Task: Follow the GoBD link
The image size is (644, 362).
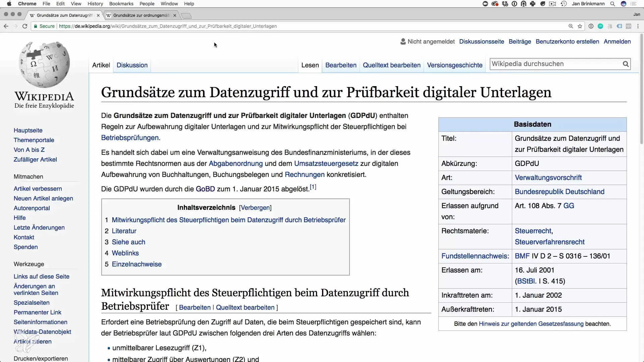Action: [205, 189]
